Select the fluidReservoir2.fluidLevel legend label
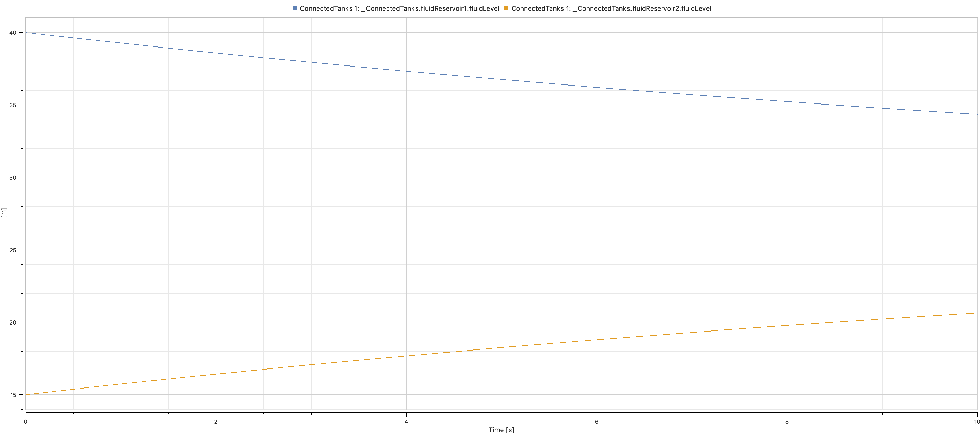This screenshot has height=435, width=980. 611,8
